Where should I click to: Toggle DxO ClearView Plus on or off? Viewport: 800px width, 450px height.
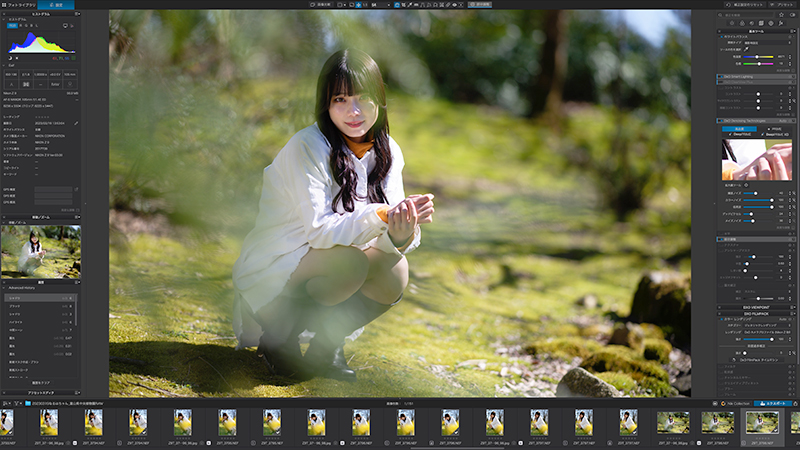721,82
